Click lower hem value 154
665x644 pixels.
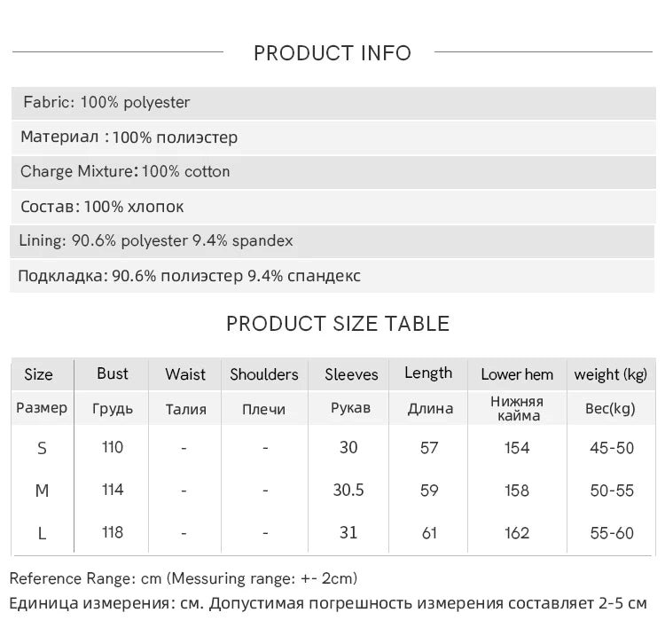[517, 448]
